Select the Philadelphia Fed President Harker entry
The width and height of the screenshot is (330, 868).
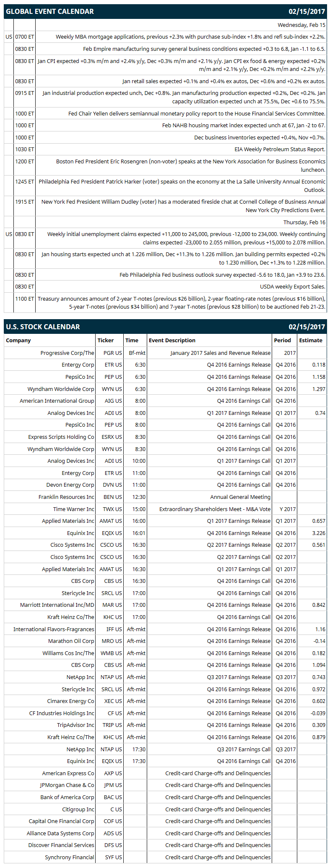pos(182,186)
